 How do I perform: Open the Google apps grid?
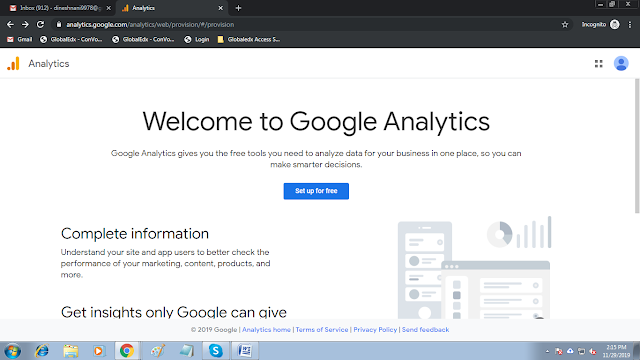pos(598,64)
